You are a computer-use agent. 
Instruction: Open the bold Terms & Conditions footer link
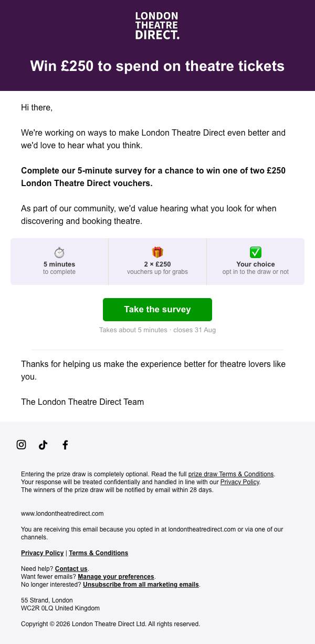click(x=99, y=553)
